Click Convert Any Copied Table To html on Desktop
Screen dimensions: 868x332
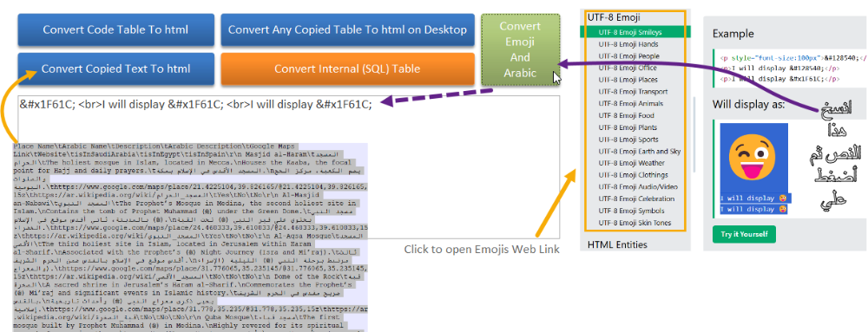tap(347, 29)
